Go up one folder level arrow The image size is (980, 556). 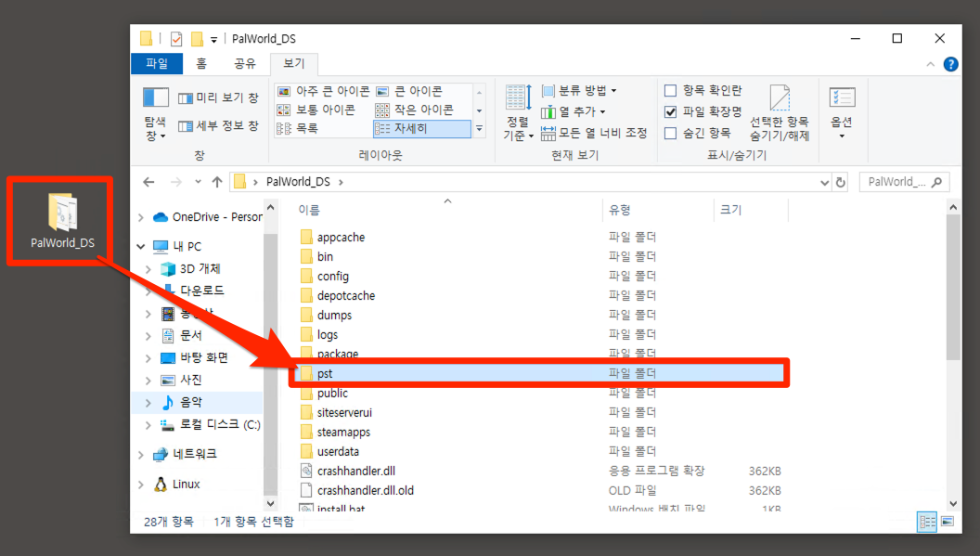click(x=217, y=182)
